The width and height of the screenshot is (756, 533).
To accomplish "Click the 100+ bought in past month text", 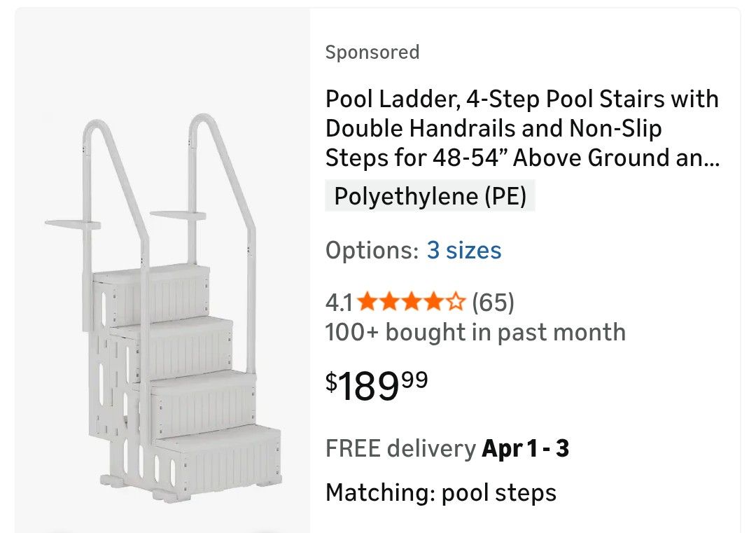I will [475, 332].
